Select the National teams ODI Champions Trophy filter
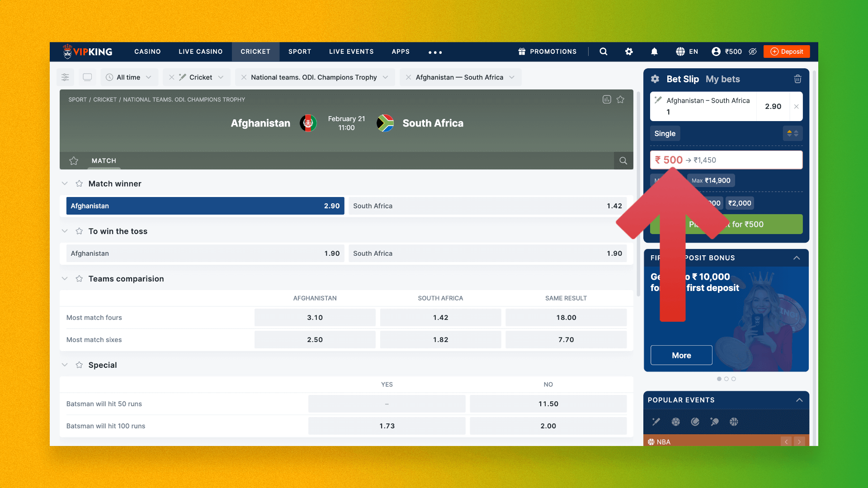 pyautogui.click(x=314, y=76)
